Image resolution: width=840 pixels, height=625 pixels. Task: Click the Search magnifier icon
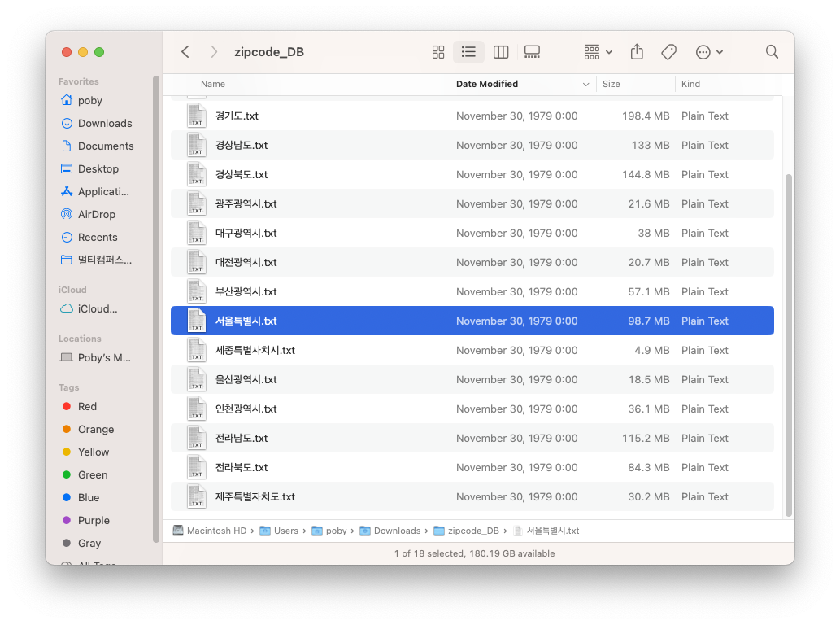[772, 52]
